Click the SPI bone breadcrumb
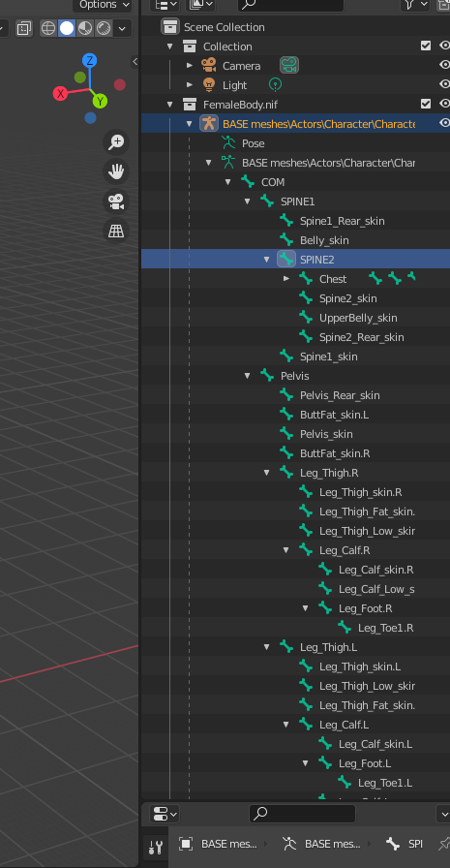Image resolution: width=450 pixels, height=868 pixels. coord(405,844)
